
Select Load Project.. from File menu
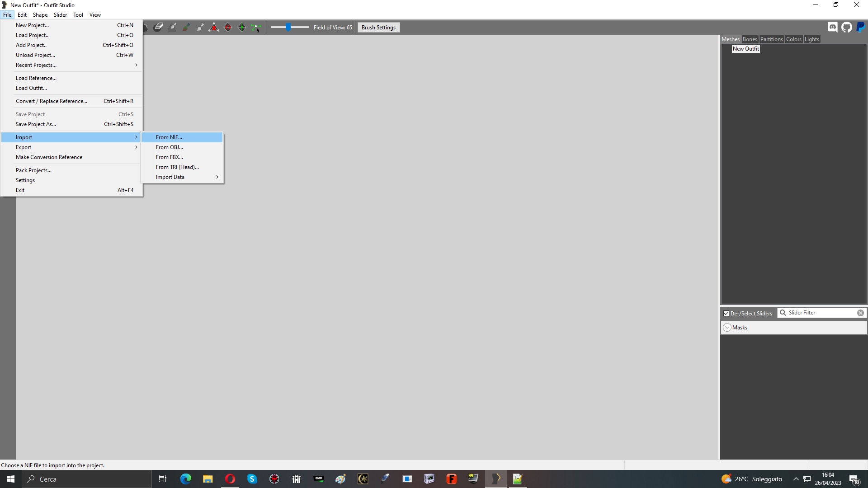coord(71,35)
